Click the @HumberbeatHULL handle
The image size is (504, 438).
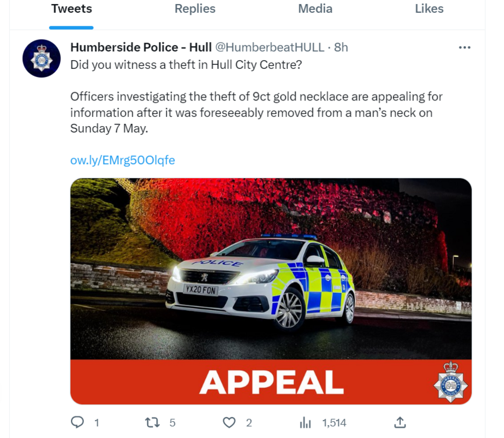(x=269, y=47)
